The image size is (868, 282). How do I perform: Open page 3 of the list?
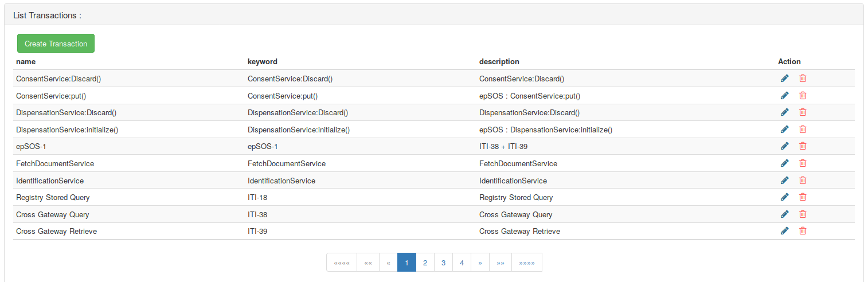pyautogui.click(x=443, y=263)
